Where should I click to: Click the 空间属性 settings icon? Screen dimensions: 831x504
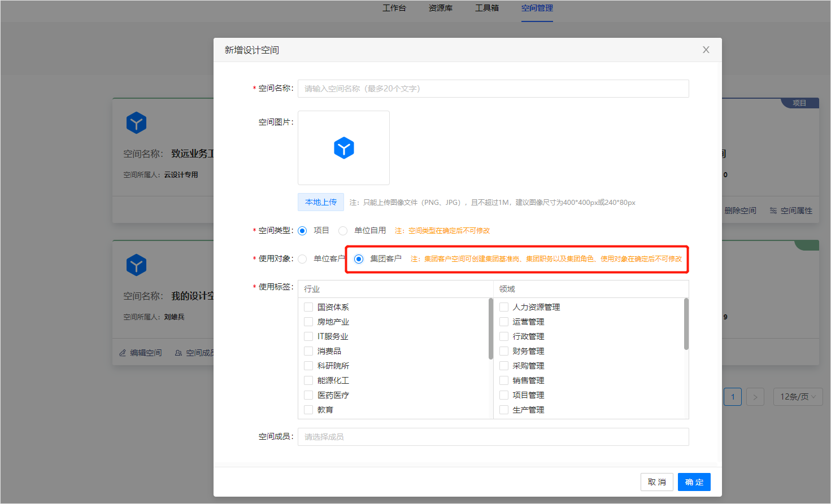coord(773,211)
